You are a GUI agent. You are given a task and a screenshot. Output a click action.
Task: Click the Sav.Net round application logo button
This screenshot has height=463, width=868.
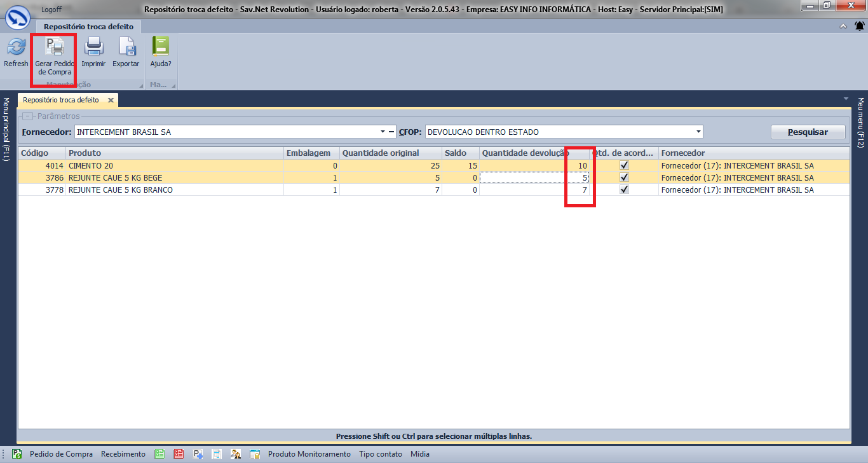[x=17, y=17]
